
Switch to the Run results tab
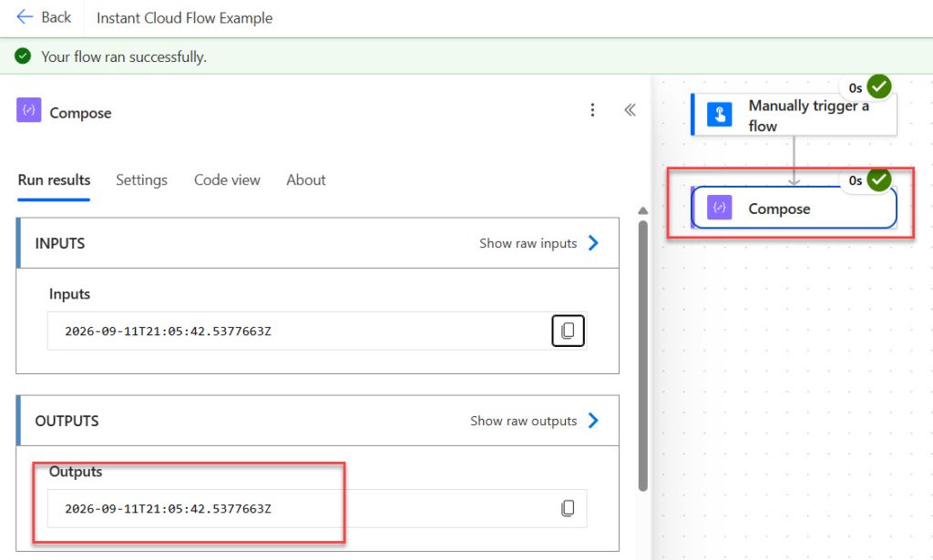[54, 180]
